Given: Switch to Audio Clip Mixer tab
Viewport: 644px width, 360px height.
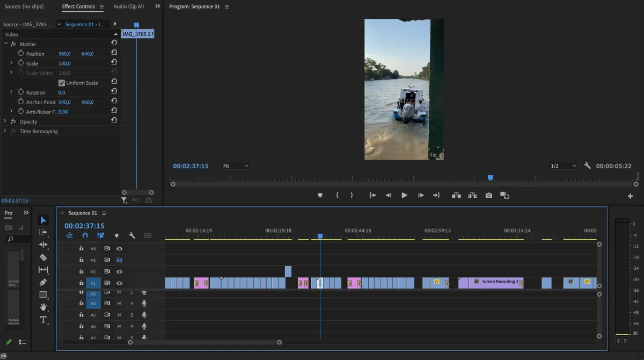Looking at the screenshot, I should tap(129, 6).
